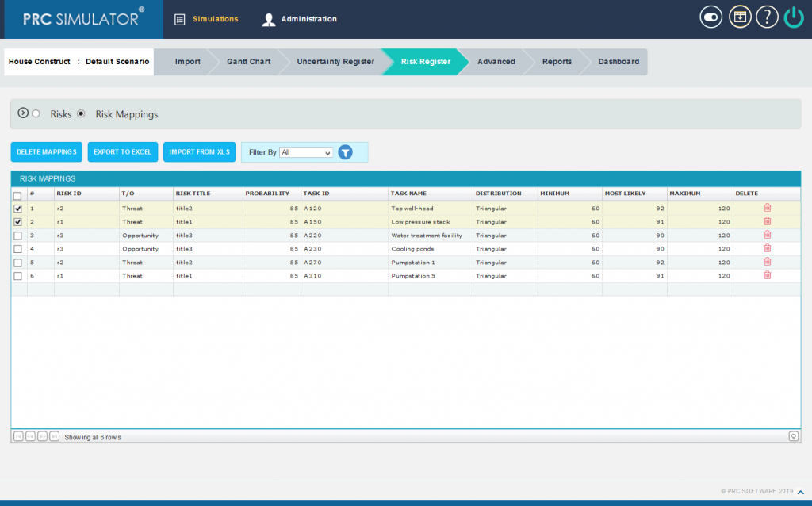Click the Delete Mappings button
The height and width of the screenshot is (506, 812).
tap(47, 152)
